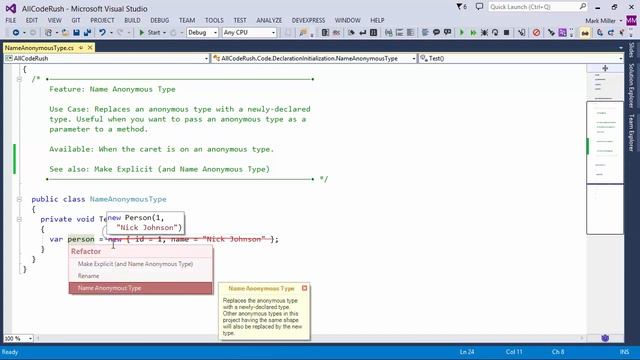This screenshot has width=640, height=360.
Task: Collapse the Test method outline expander
Action: (x=19, y=219)
